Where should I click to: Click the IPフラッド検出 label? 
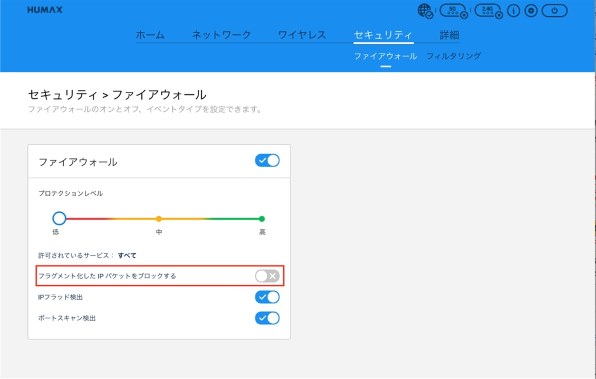coord(60,297)
